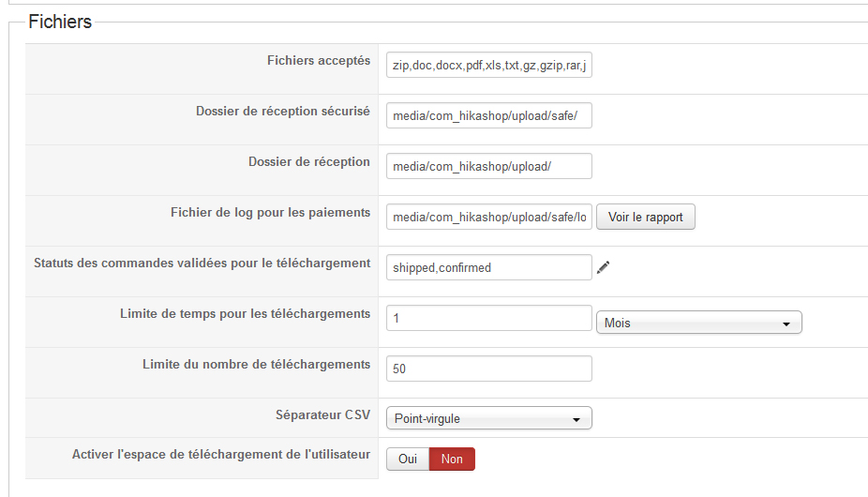Viewport: 868px width, 497px height.
Task: Click the Voir le rapport button
Action: [x=646, y=217]
